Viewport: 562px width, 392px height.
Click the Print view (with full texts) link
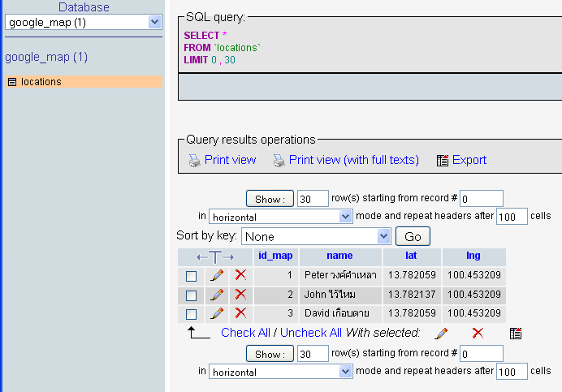tap(353, 160)
